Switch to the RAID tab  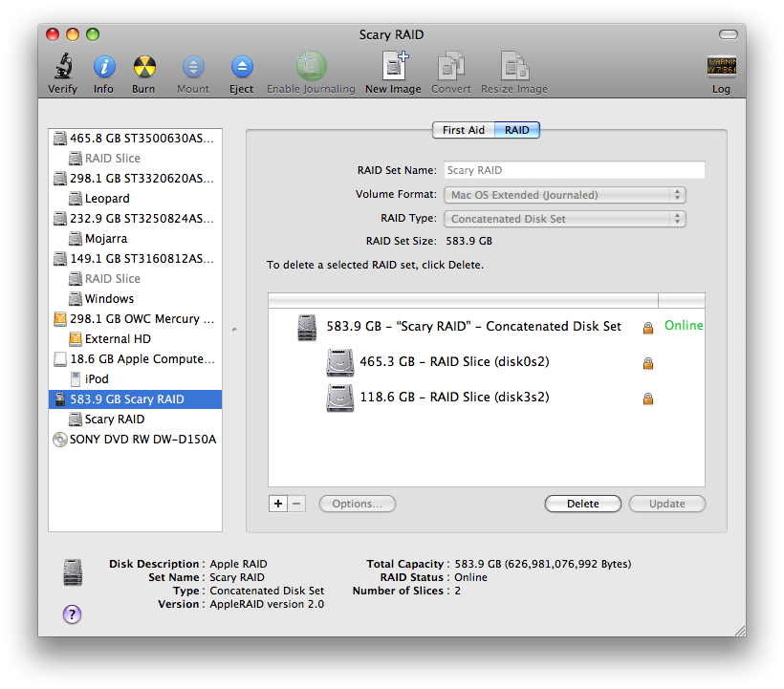[517, 130]
